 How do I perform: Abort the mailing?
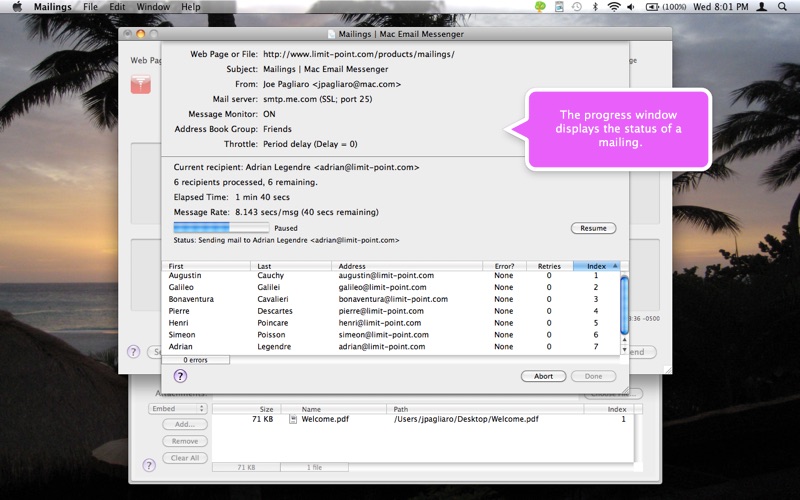543,376
